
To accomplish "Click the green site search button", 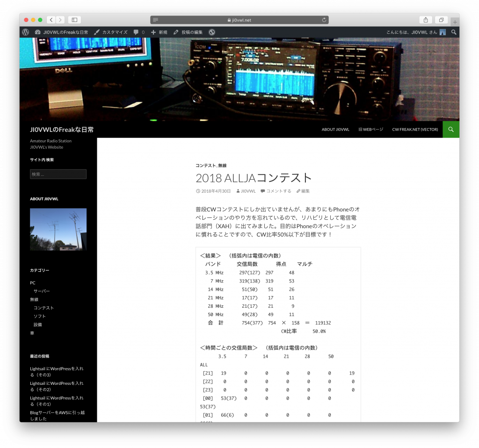I will [451, 130].
